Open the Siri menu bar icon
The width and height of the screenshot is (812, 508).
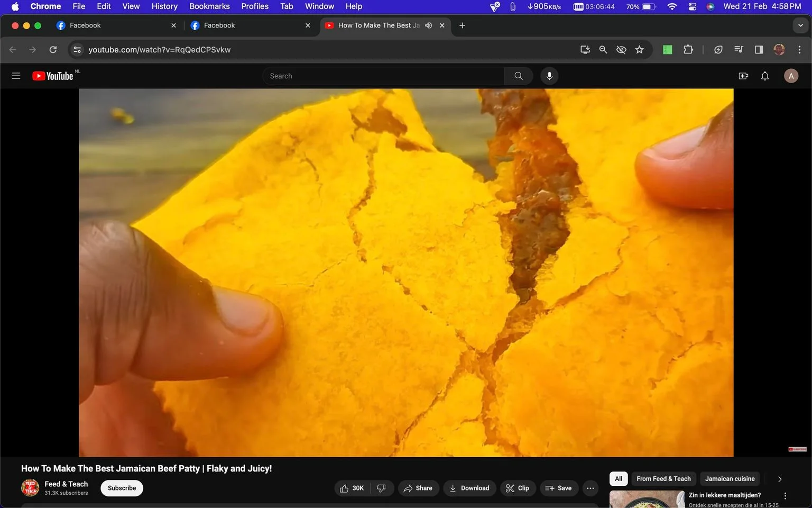(x=710, y=6)
